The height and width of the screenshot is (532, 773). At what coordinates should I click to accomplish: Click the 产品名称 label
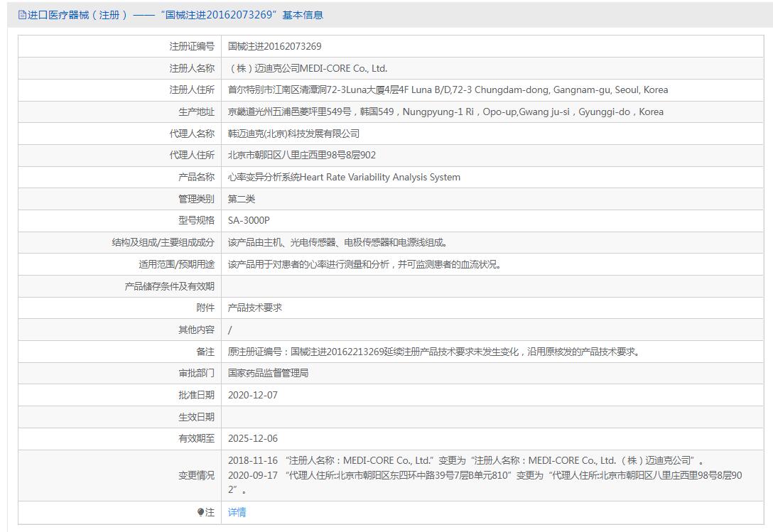click(x=196, y=177)
